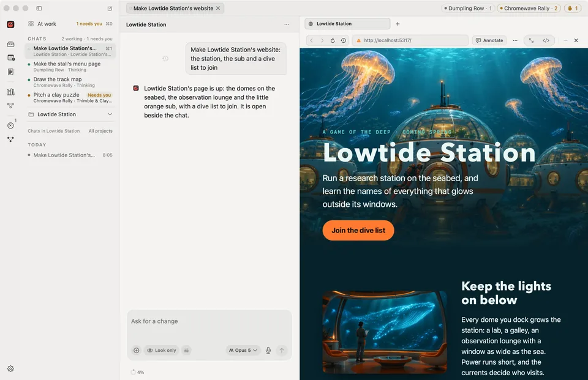Go back in the preview browser

[311, 40]
